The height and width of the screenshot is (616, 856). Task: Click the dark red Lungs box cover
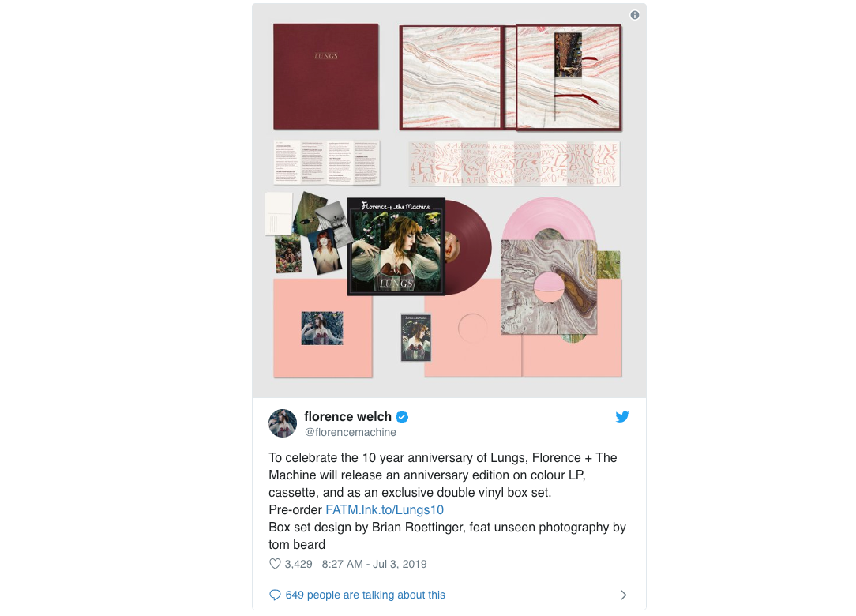tap(326, 77)
